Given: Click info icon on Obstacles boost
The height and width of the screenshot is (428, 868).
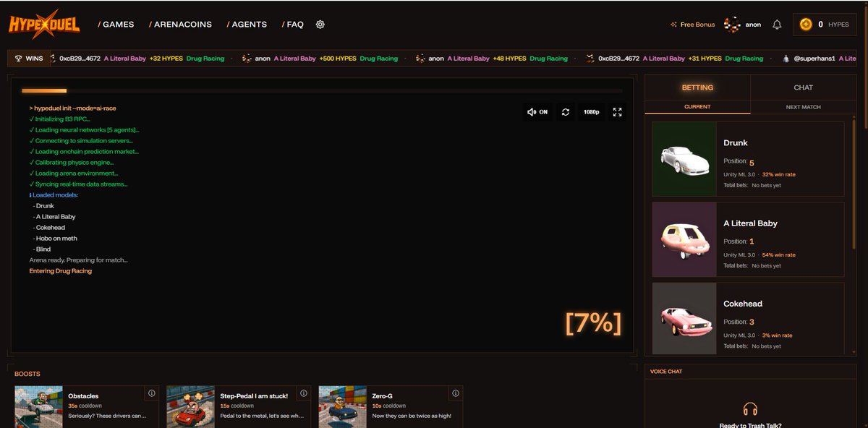Looking at the screenshot, I should coord(152,393).
